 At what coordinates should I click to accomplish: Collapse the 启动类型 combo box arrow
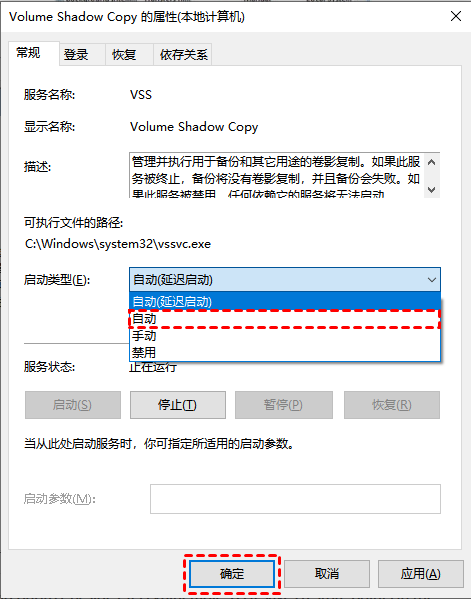click(x=432, y=280)
